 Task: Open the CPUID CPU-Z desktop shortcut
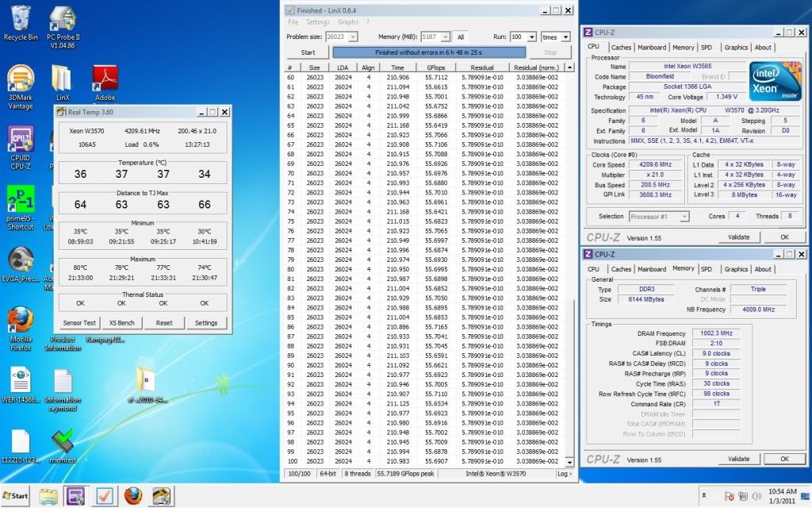tap(21, 148)
